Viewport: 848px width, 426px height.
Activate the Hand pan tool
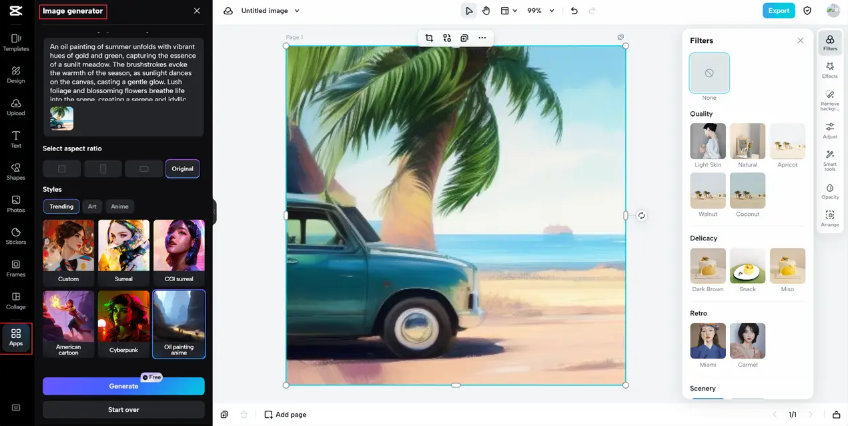[486, 11]
